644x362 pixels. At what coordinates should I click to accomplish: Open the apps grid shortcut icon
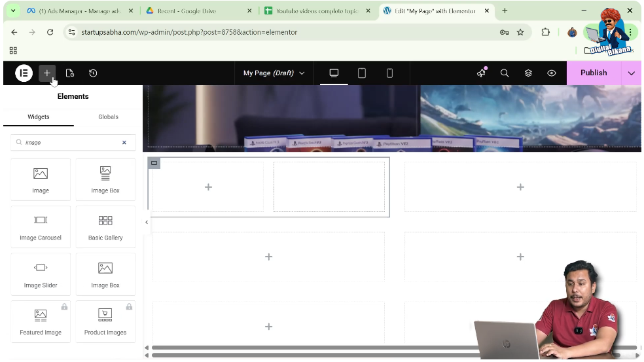point(13,50)
